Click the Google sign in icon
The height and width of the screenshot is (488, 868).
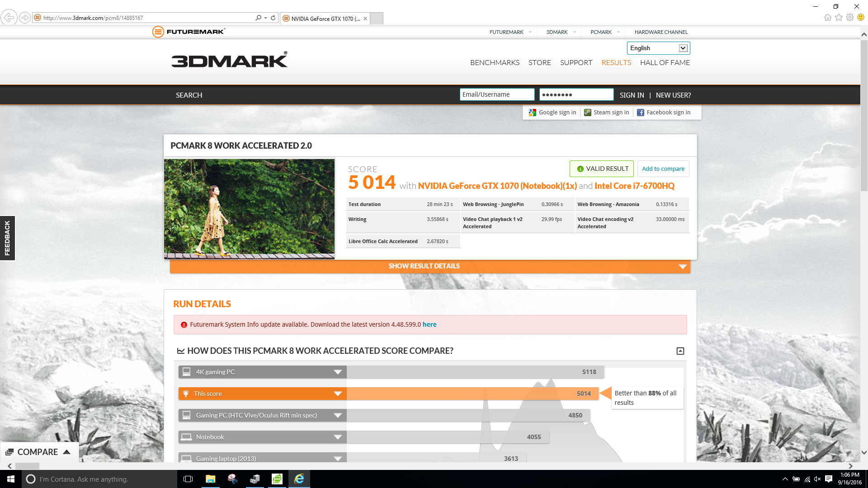(533, 113)
